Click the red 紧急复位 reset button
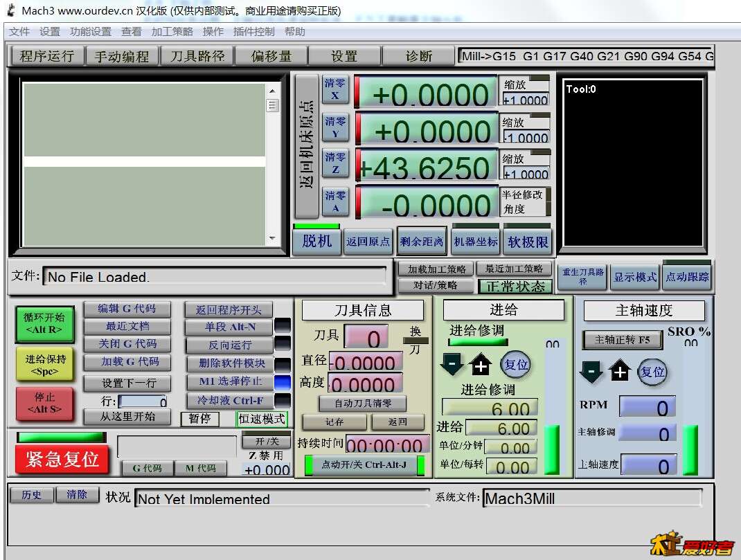741x560 pixels. click(x=62, y=459)
